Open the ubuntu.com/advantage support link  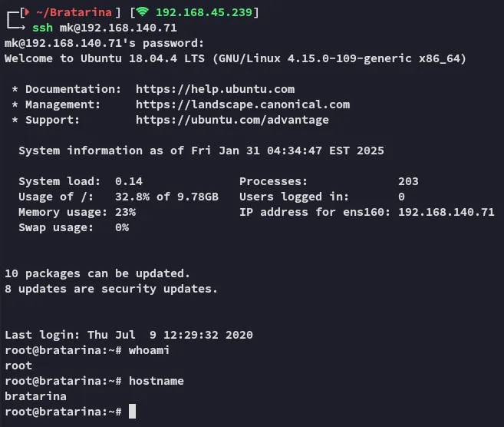click(x=232, y=120)
